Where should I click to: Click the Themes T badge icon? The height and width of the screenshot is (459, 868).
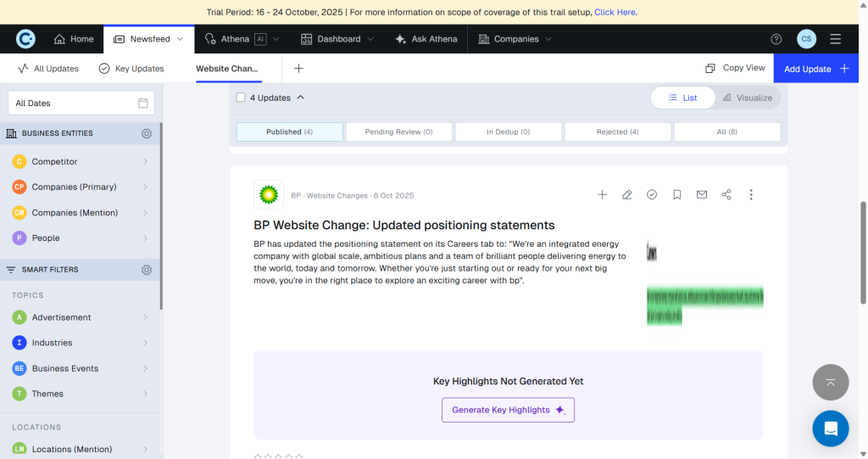click(x=19, y=394)
